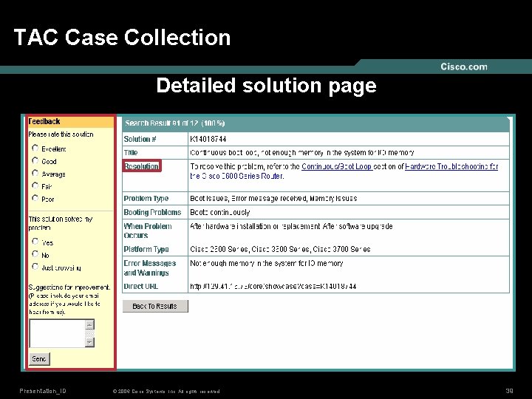This screenshot has width=532, height=399.
Task: Click the Booting Problems row label
Action: coord(152,212)
